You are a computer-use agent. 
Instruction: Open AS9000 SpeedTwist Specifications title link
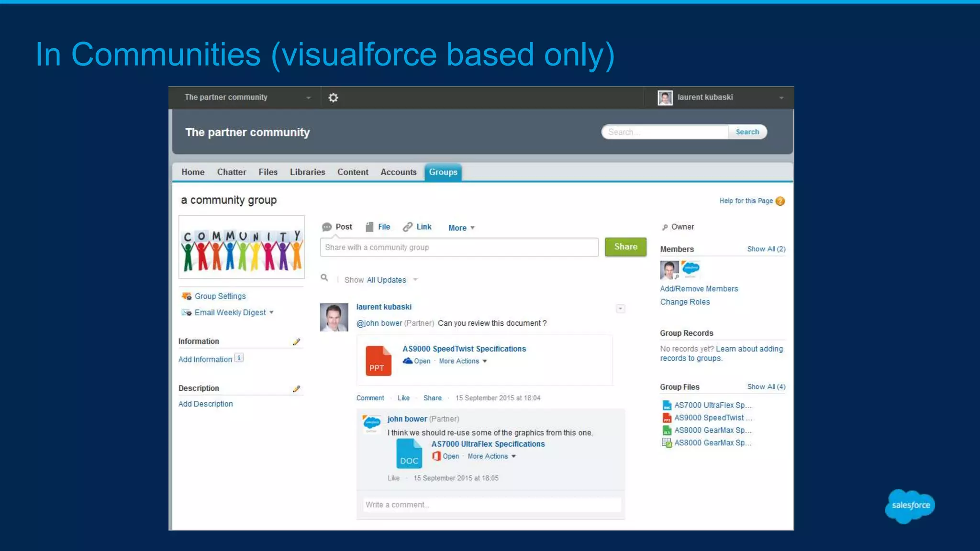pos(464,349)
